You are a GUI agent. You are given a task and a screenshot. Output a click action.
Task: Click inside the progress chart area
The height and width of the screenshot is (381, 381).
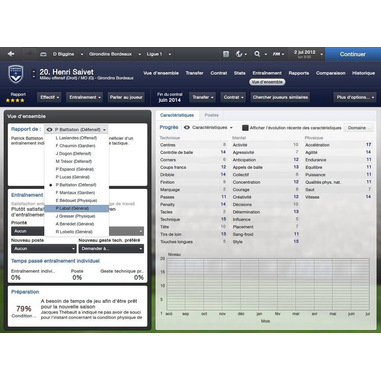tap(268, 286)
